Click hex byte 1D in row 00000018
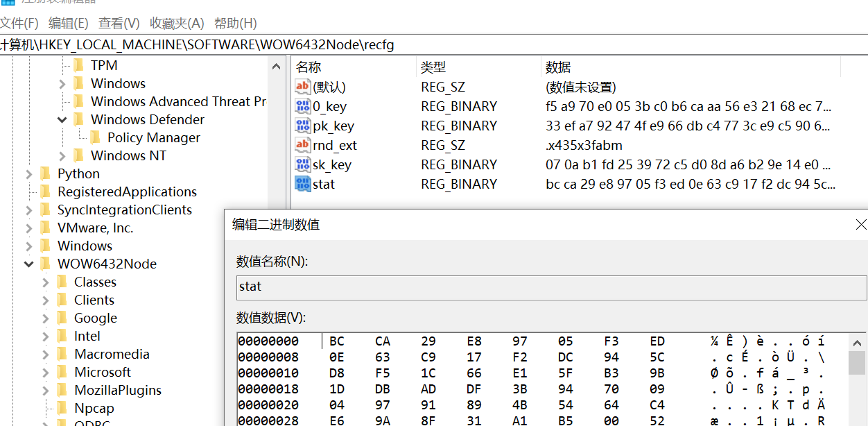Viewport: 868px width, 426px height. 337,389
